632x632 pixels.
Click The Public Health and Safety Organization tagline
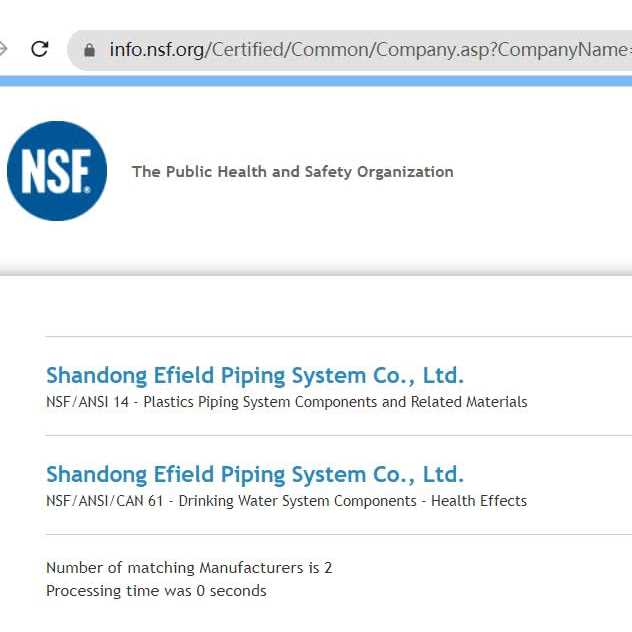[x=292, y=172]
